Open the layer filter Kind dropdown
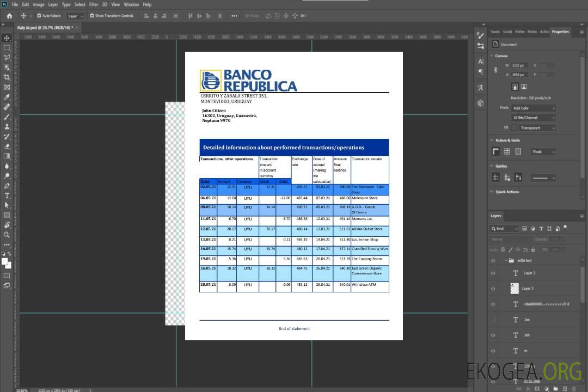The width and height of the screenshot is (588, 392). (504, 229)
